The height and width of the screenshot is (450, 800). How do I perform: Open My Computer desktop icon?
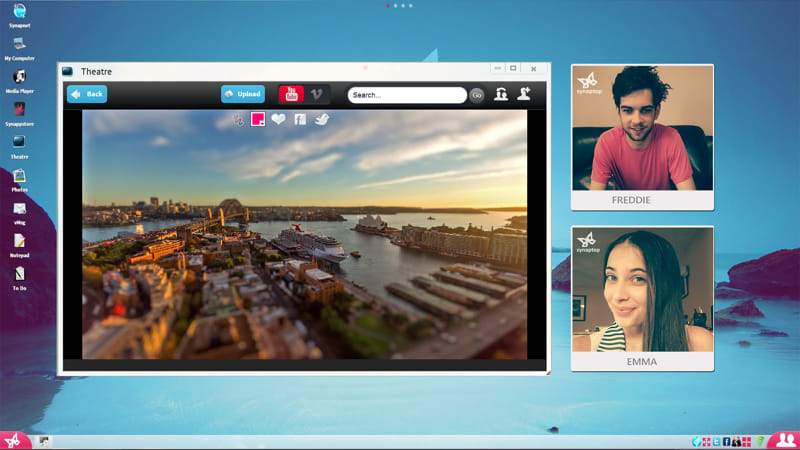19,48
